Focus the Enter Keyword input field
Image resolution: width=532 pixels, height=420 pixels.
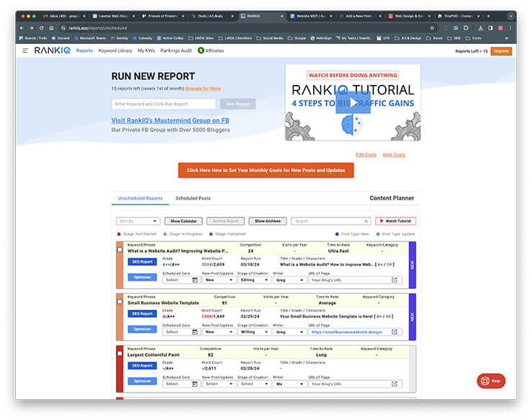[163, 104]
